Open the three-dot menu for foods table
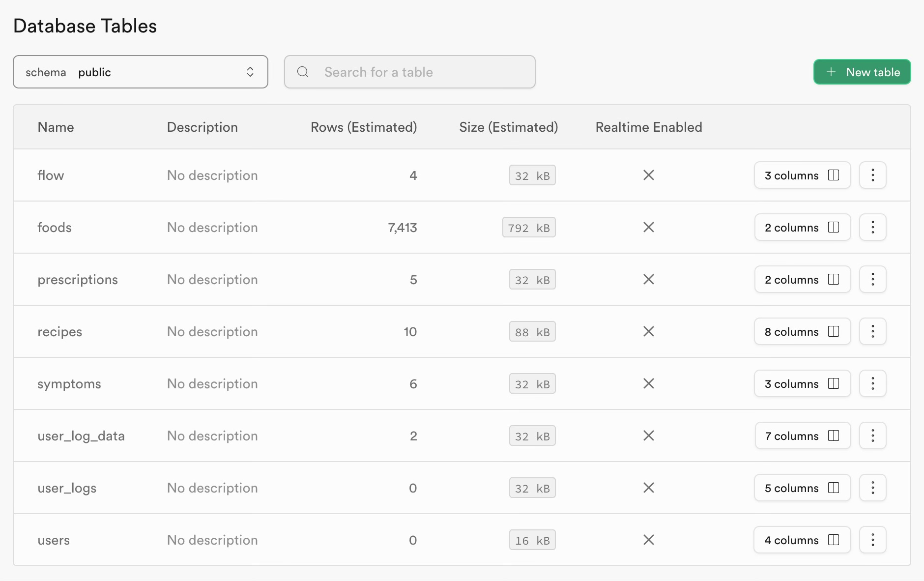This screenshot has height=581, width=924. coord(872,227)
